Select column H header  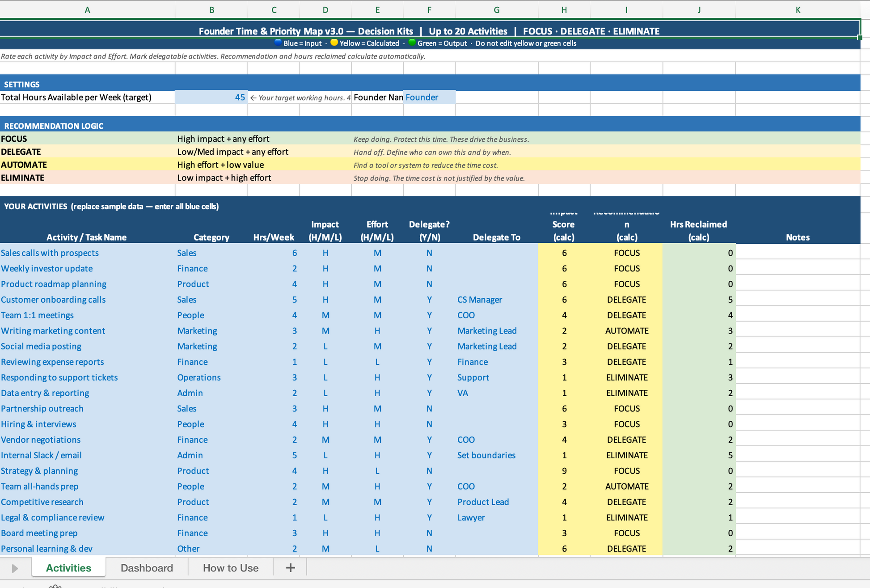[x=564, y=10]
